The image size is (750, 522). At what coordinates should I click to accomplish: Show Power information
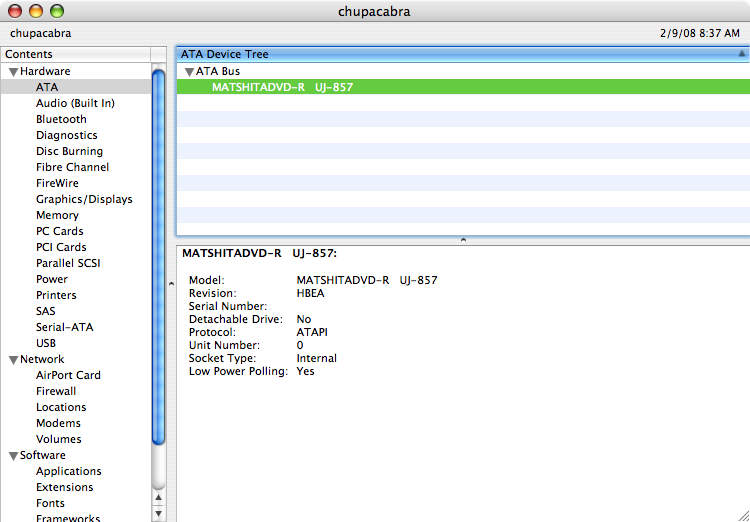pos(52,279)
